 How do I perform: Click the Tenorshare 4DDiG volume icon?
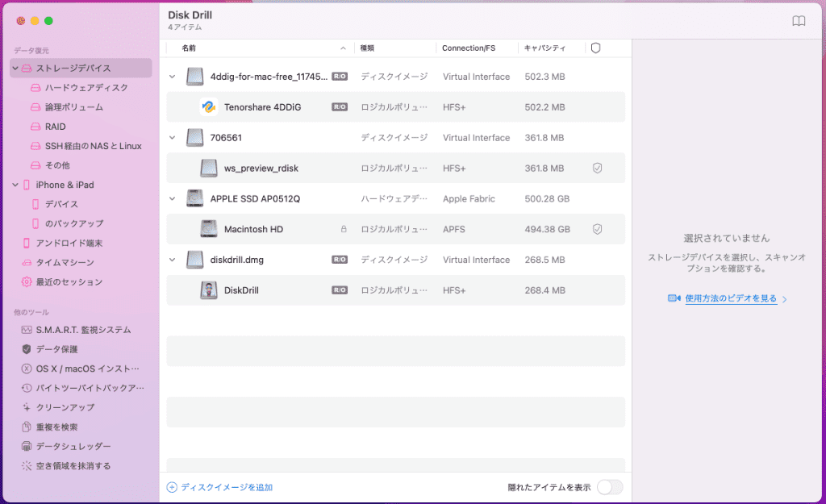(x=209, y=107)
